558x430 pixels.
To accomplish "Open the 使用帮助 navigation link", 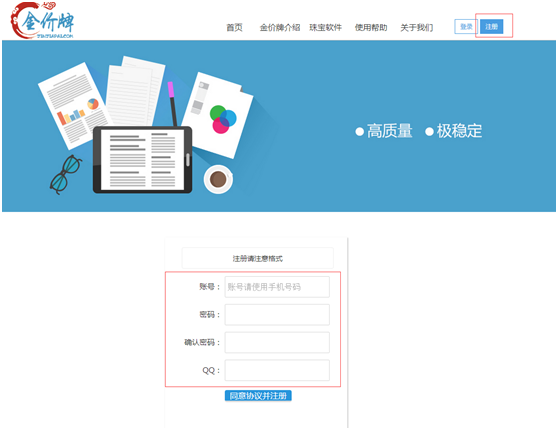I will pos(371,27).
